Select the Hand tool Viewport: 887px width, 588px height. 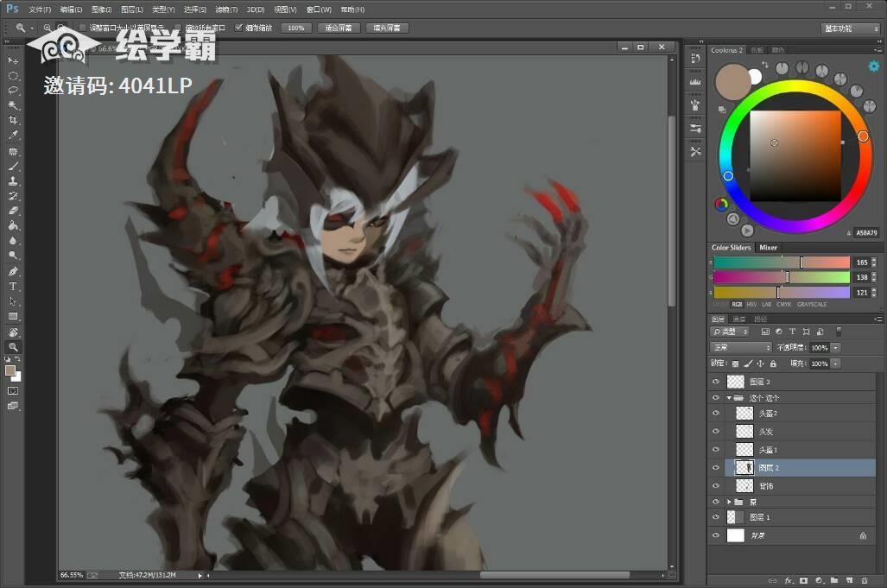pos(13,332)
